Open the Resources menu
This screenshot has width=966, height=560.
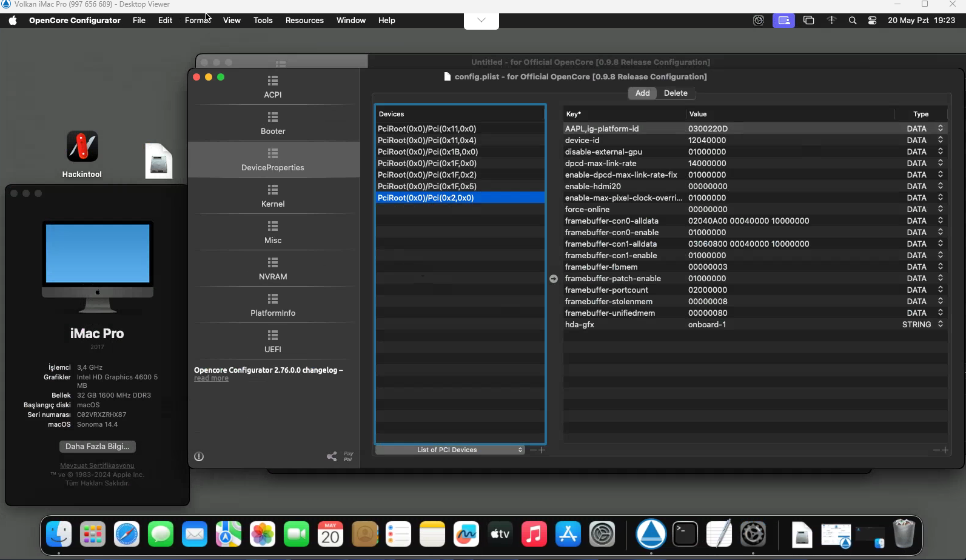click(x=304, y=20)
